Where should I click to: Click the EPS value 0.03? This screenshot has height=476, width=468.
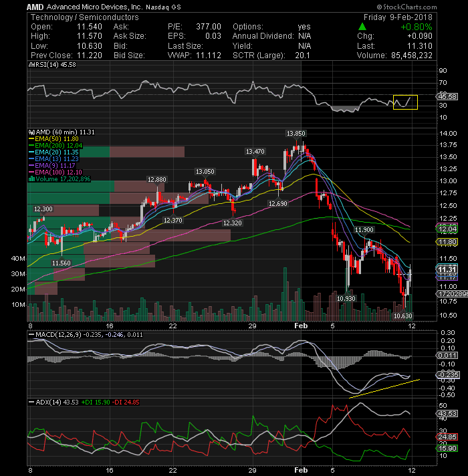213,36
